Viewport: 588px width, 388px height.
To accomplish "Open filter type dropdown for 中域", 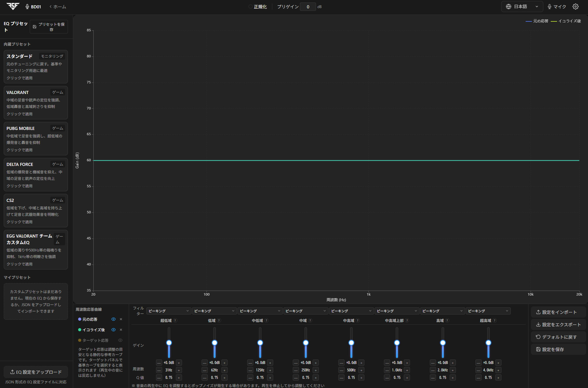I will (305, 311).
